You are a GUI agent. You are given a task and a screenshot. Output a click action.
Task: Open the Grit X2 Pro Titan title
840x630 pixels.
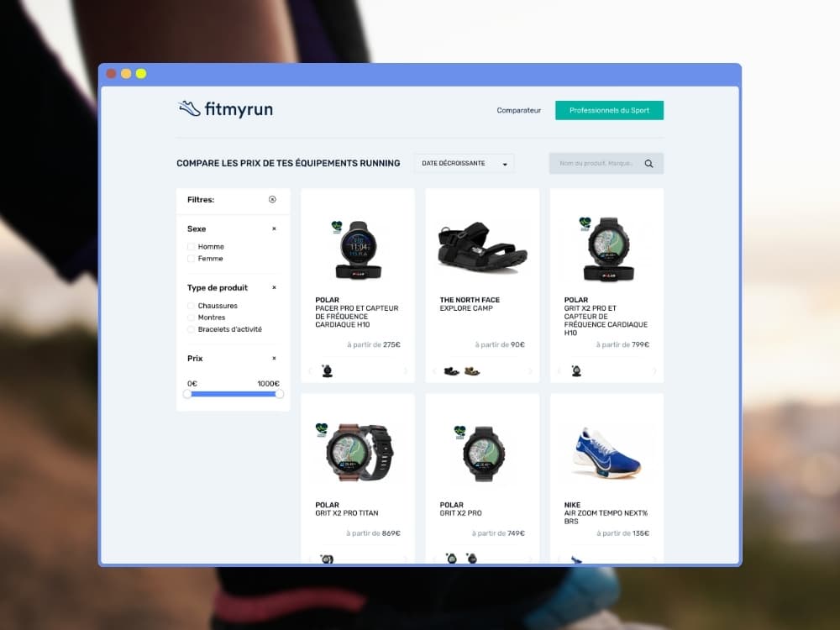click(x=347, y=512)
